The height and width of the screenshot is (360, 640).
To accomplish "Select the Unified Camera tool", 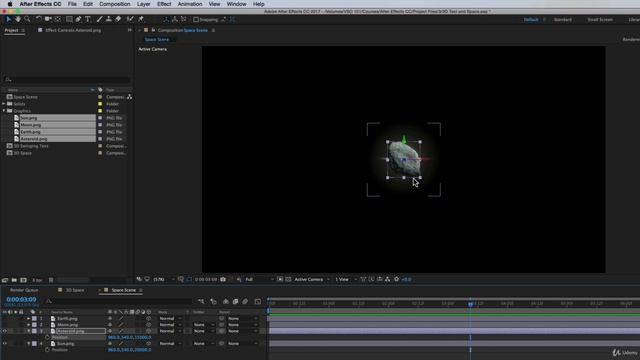I will click(x=48, y=19).
